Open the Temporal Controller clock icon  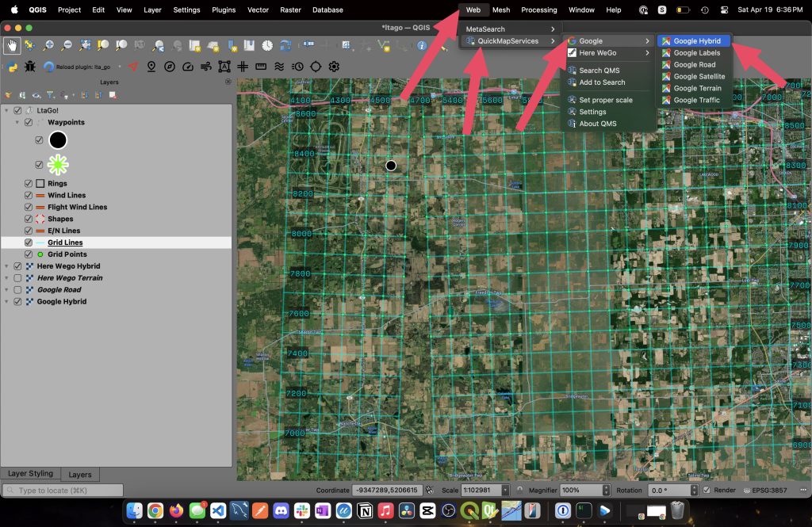(267, 45)
